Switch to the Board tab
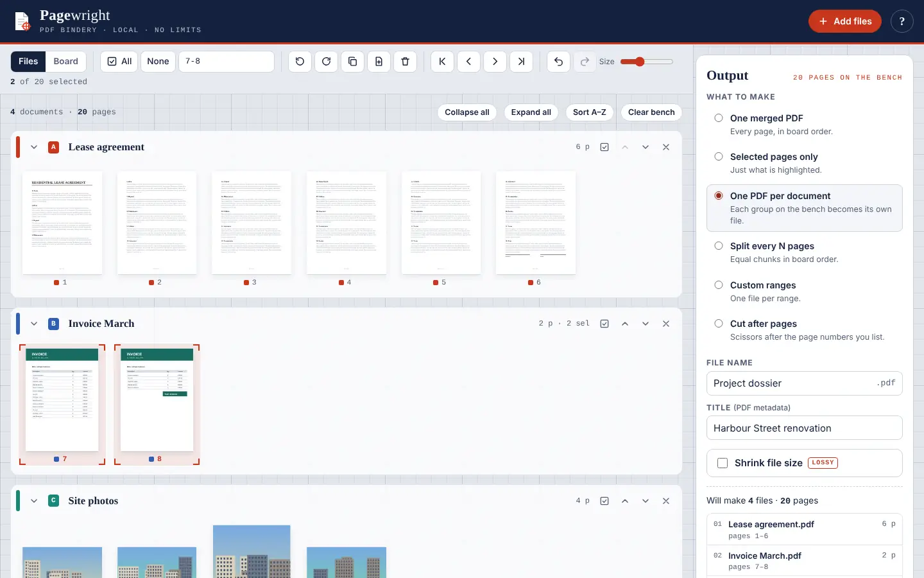This screenshot has width=924, height=578. [65, 61]
